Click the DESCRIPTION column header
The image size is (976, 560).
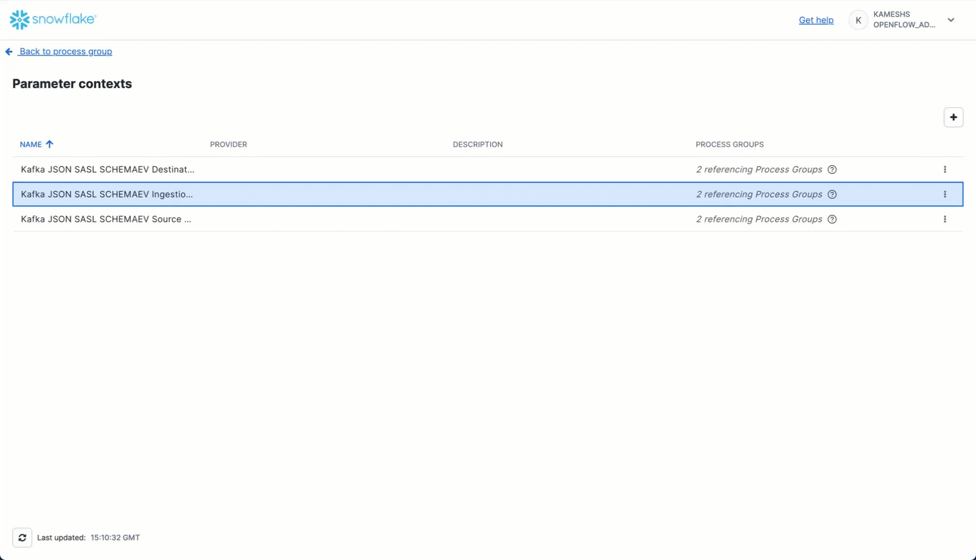tap(477, 145)
